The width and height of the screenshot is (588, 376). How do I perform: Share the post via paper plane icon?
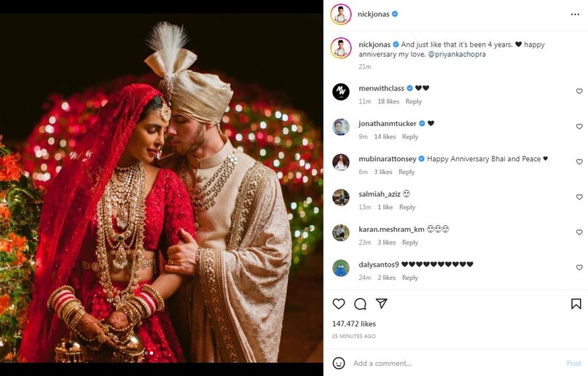[381, 303]
